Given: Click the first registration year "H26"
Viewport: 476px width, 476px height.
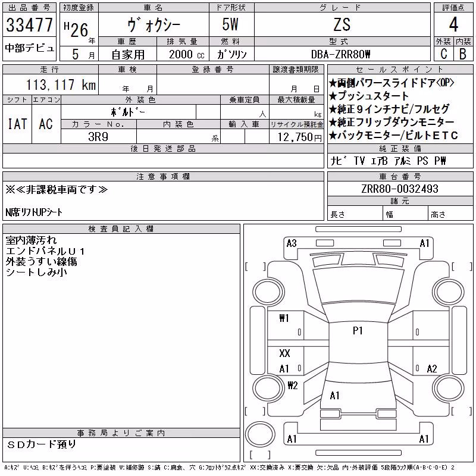Looking at the screenshot, I should tap(76, 29).
